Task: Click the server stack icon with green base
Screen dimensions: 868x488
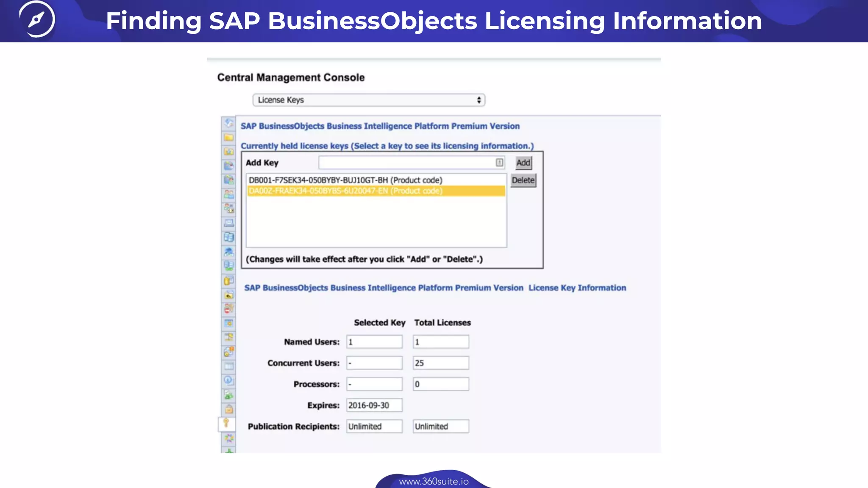Action: (x=229, y=266)
